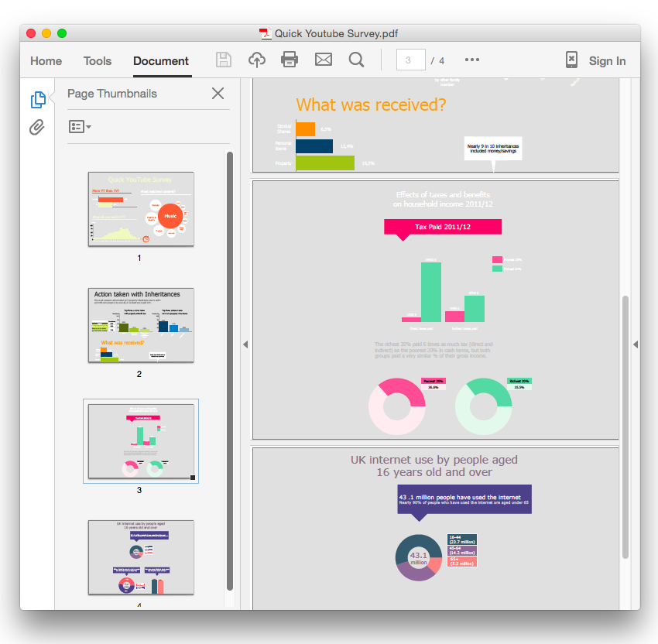Switch to the Tools tab

pyautogui.click(x=98, y=61)
